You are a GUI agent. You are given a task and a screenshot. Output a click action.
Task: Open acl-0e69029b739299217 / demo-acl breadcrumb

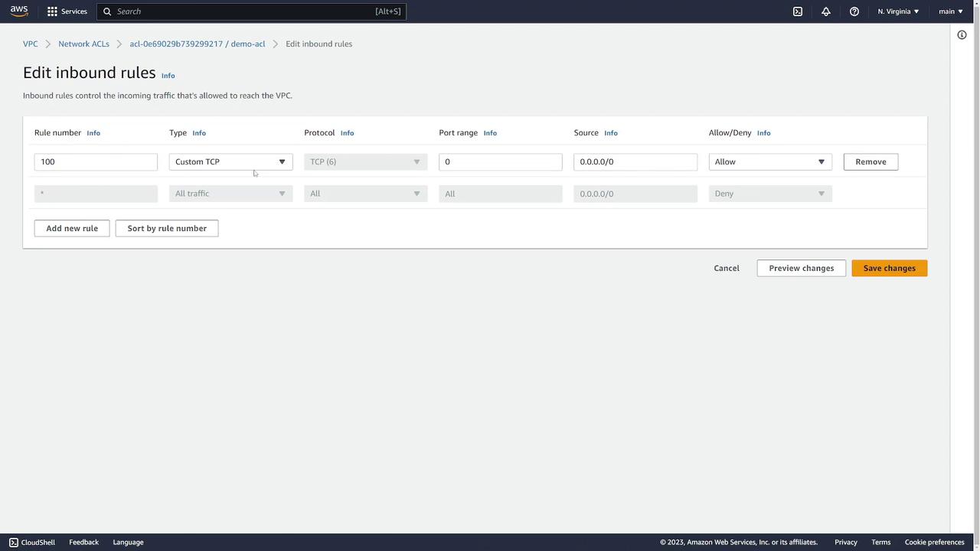[x=198, y=44]
